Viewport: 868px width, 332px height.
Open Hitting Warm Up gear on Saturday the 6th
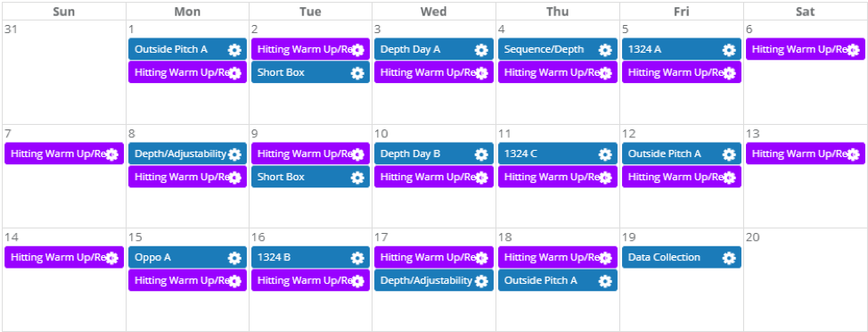(x=853, y=50)
